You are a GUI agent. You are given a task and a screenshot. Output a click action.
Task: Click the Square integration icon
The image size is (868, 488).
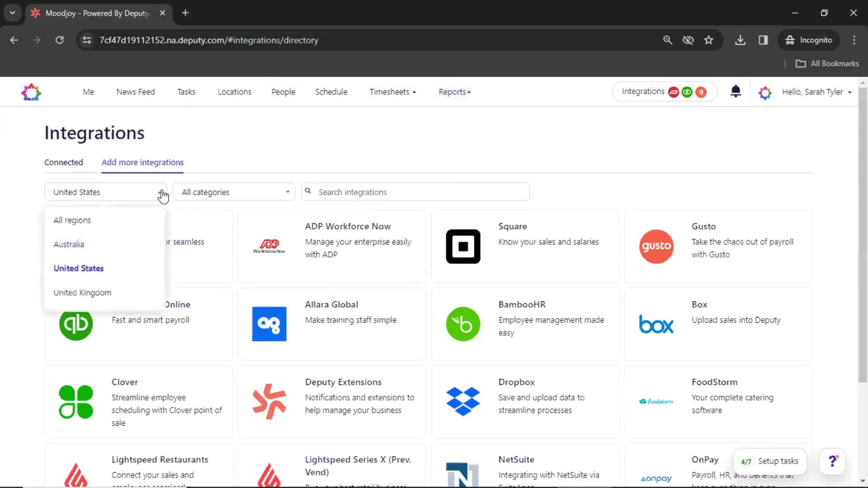463,246
